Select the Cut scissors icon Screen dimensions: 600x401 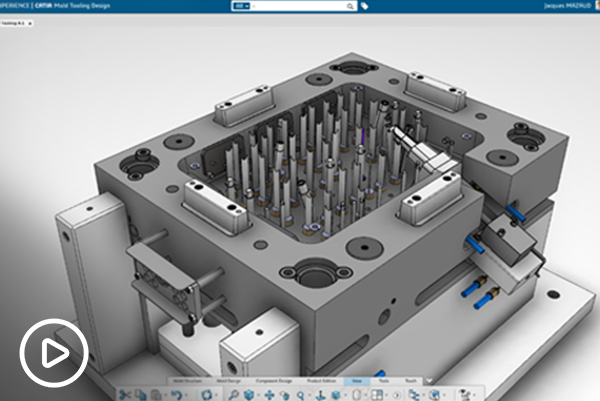coord(126,394)
